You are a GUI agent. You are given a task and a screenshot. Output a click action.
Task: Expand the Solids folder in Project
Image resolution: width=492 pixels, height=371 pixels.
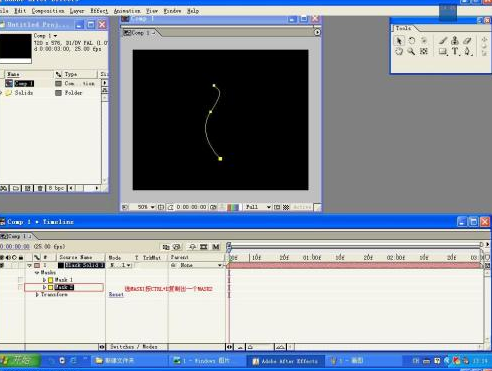[1, 93]
